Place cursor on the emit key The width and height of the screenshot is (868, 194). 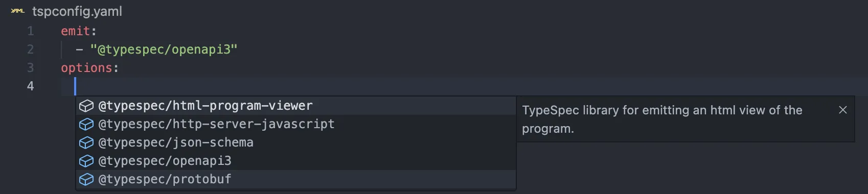click(76, 31)
